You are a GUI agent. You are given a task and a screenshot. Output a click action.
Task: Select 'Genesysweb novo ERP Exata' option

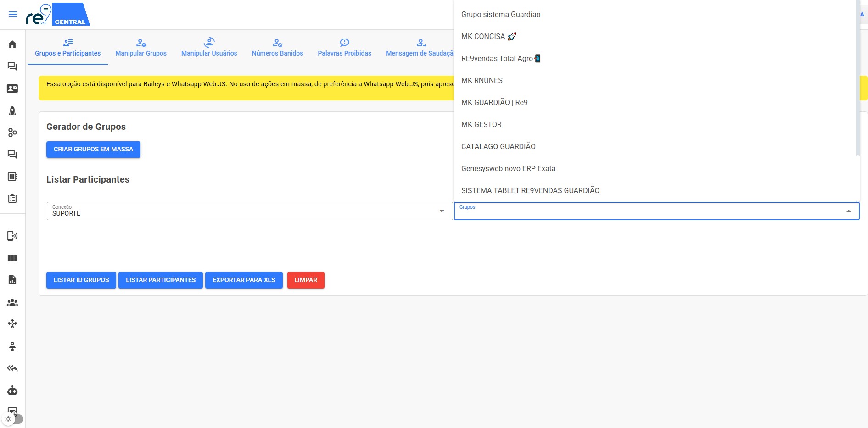pyautogui.click(x=655, y=169)
